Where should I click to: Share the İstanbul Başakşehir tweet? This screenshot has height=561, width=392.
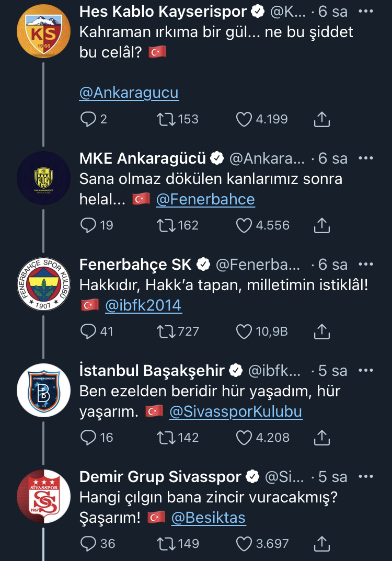pos(321,437)
